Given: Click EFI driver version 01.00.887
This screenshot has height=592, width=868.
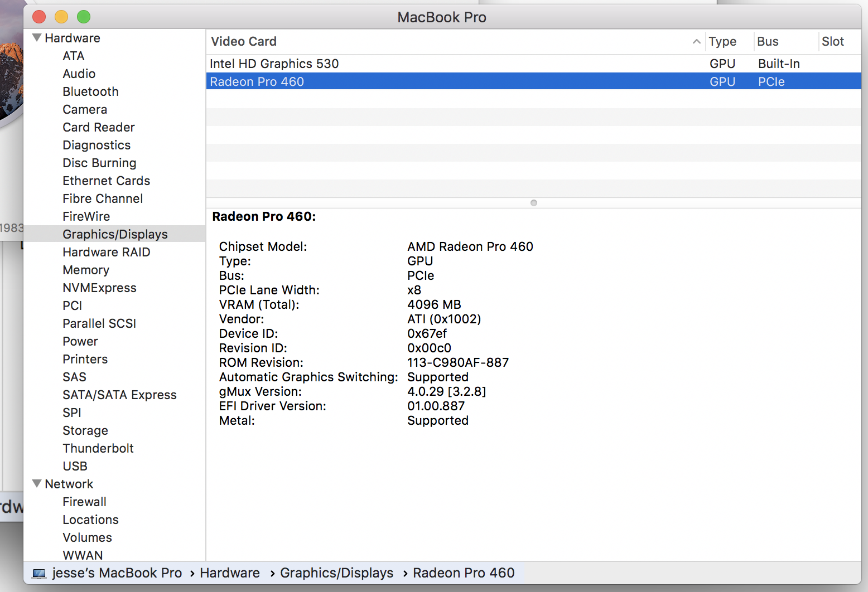Looking at the screenshot, I should coord(436,406).
